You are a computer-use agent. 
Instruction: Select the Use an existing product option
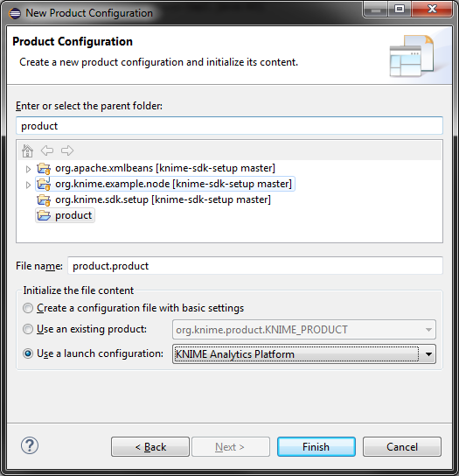[28, 329]
